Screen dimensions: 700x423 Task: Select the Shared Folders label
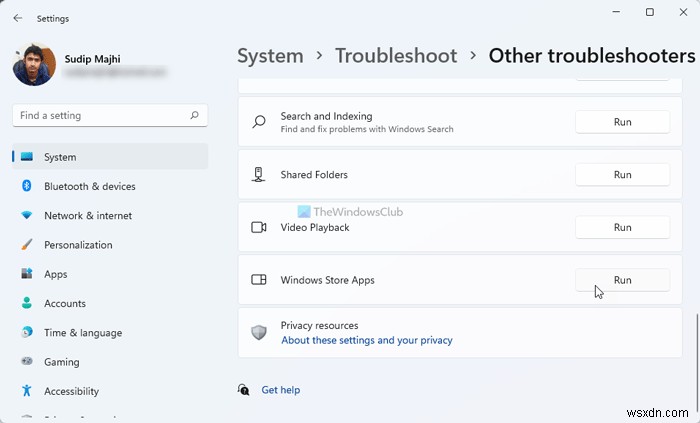314,174
